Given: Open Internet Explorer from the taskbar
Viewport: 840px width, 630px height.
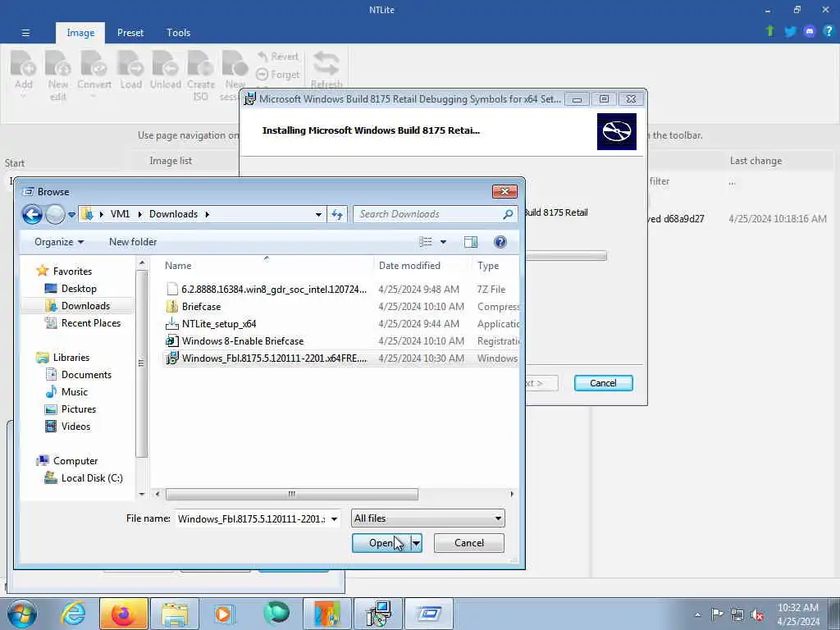Looking at the screenshot, I should pyautogui.click(x=73, y=614).
